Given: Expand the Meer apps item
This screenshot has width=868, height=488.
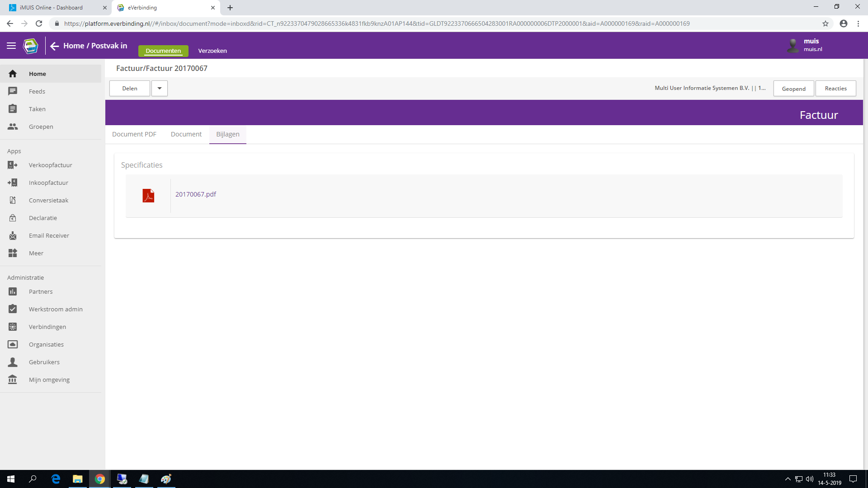Looking at the screenshot, I should [x=36, y=253].
